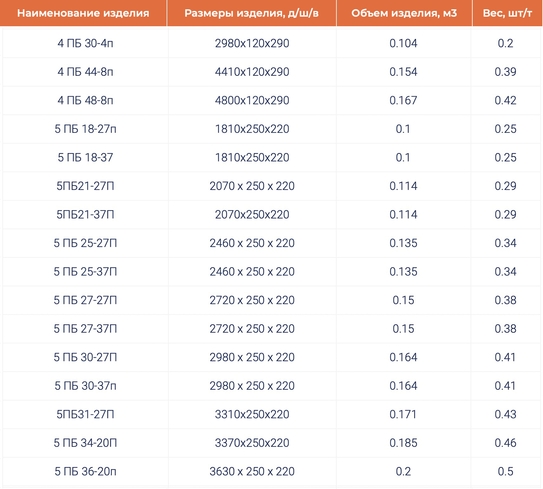Click the '5 ПБ 30-37п' product cell
The image size is (543, 489).
point(85,386)
